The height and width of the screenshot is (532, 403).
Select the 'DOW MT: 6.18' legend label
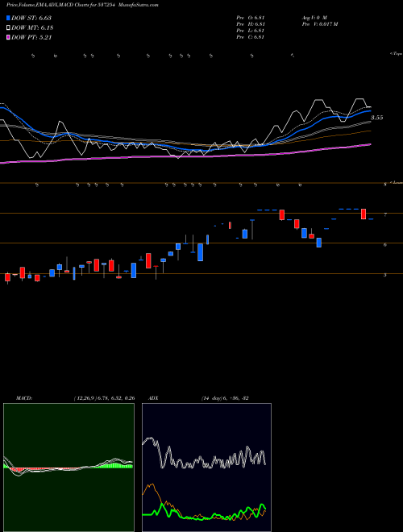[x=32, y=28]
